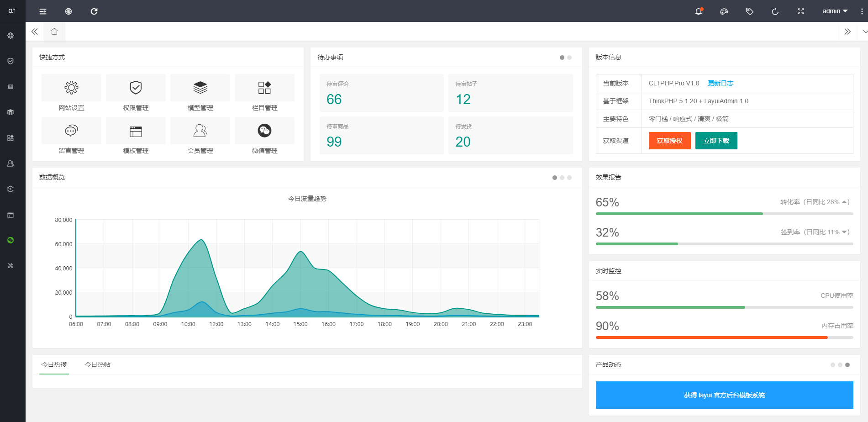The height and width of the screenshot is (422, 868).
Task: Open the green WeChat icon in sidebar
Action: point(11,240)
